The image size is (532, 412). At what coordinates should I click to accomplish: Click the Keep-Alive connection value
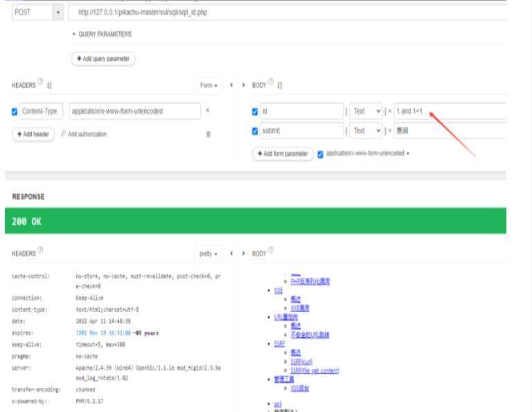click(89, 298)
